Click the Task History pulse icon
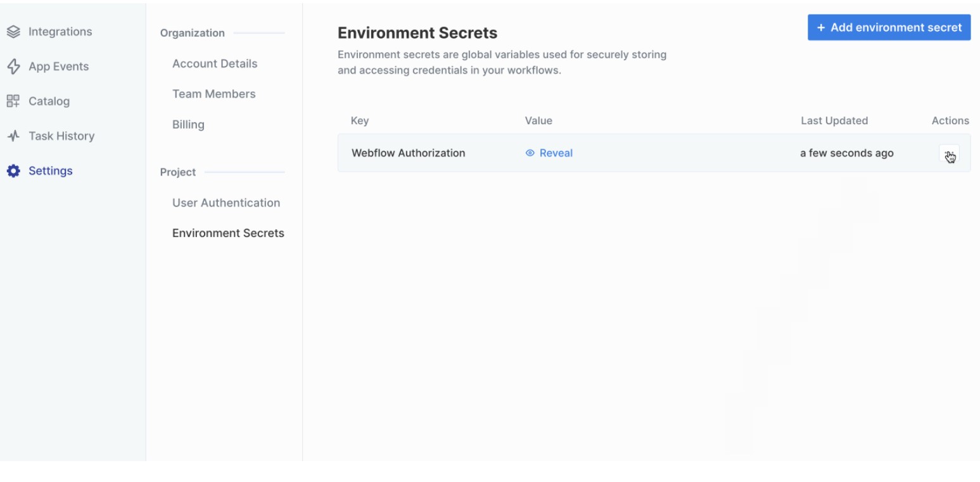The image size is (980, 482). pos(13,136)
